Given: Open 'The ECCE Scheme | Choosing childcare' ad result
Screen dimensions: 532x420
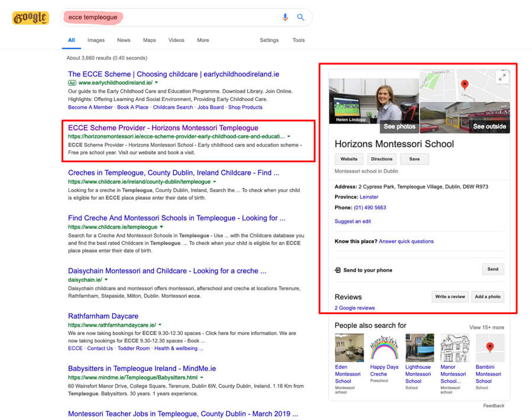Looking at the screenshot, I should pyautogui.click(x=174, y=74).
